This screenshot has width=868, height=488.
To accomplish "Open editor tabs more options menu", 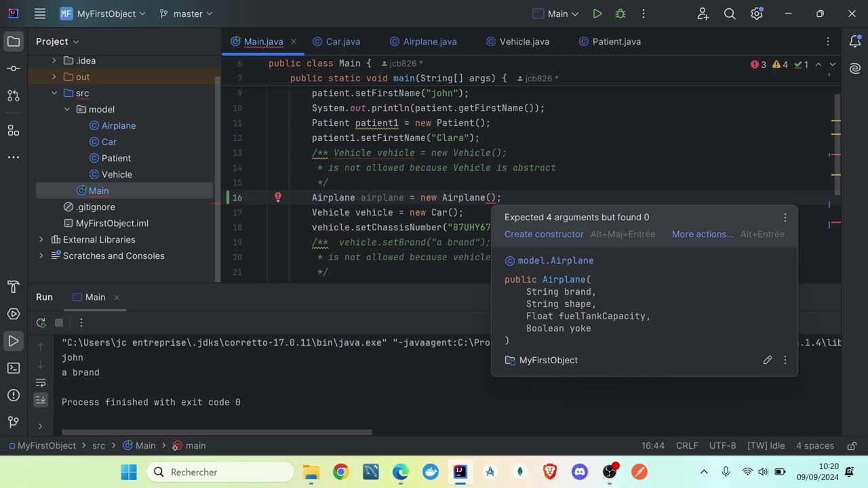I will coord(827,41).
